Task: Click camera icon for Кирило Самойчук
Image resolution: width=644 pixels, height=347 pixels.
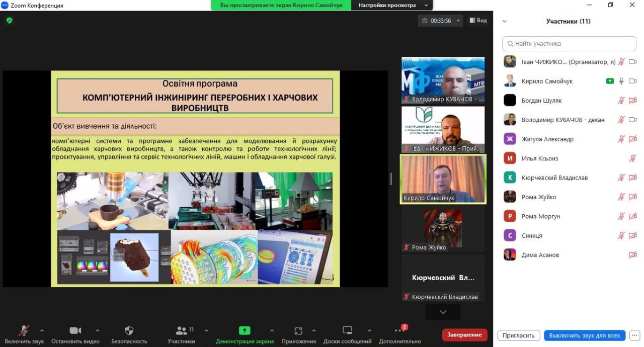Action: point(633,81)
